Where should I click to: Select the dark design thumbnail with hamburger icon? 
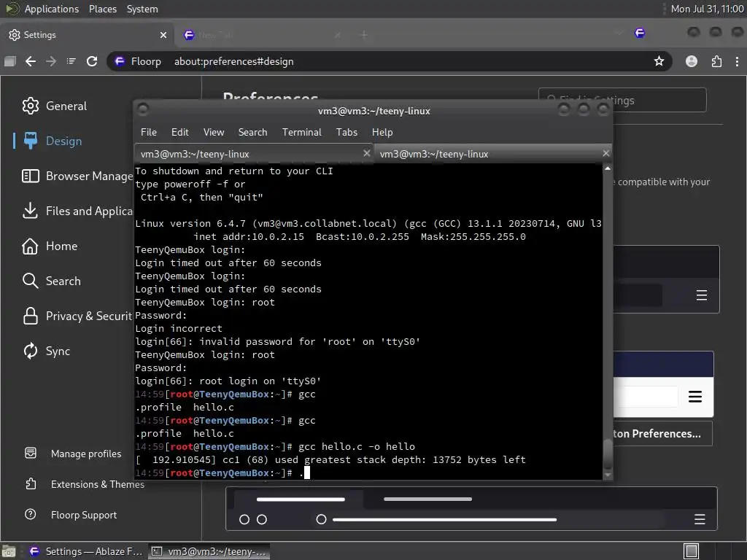pyautogui.click(x=666, y=279)
